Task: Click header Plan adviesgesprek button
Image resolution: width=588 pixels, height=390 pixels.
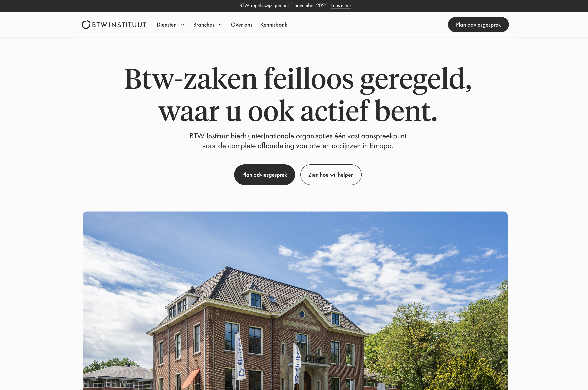Action: tap(478, 25)
